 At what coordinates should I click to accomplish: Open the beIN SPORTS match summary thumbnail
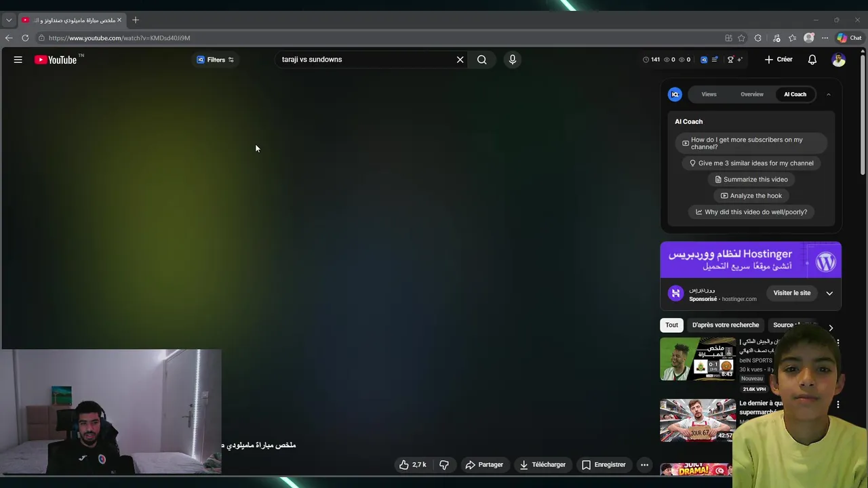click(x=697, y=359)
